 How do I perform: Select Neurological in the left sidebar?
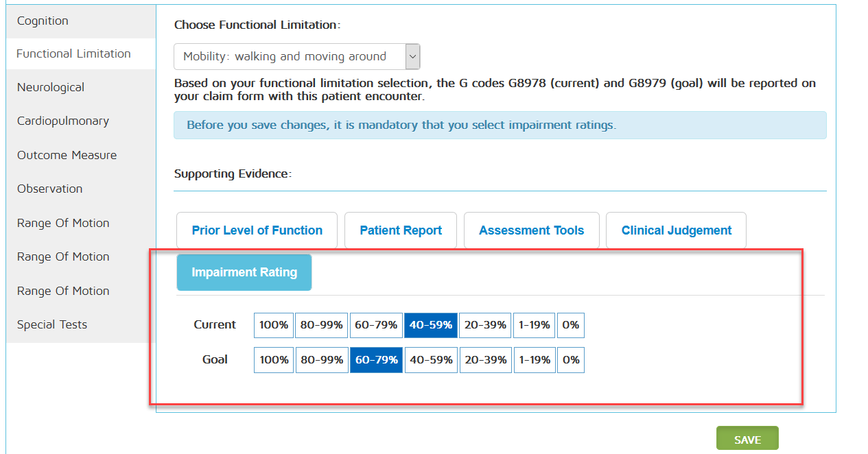tap(51, 87)
